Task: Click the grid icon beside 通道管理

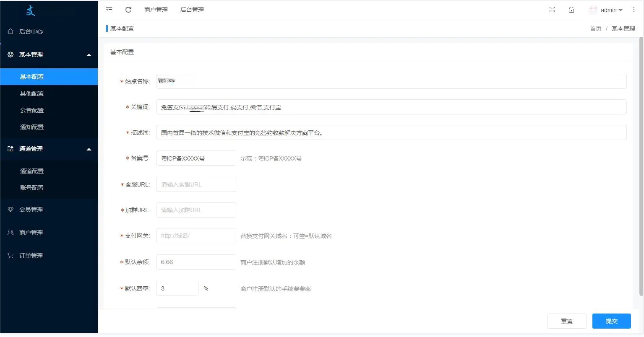Action: (10, 149)
